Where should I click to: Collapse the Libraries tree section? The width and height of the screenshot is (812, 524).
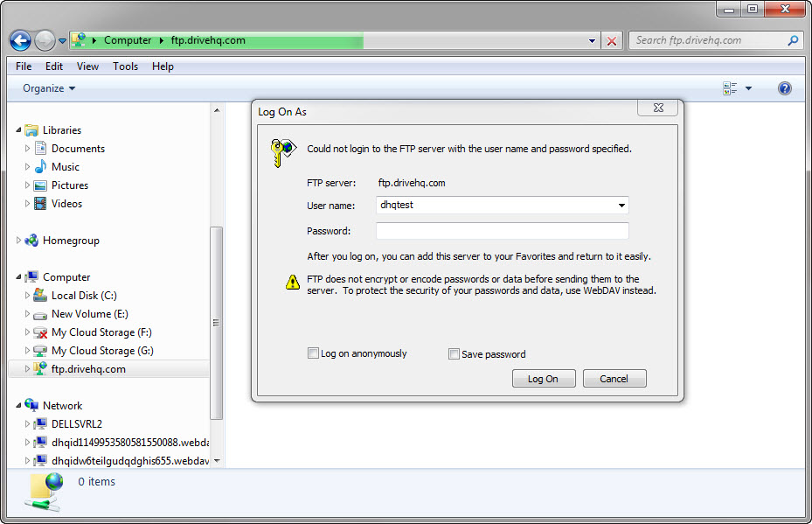(x=19, y=130)
